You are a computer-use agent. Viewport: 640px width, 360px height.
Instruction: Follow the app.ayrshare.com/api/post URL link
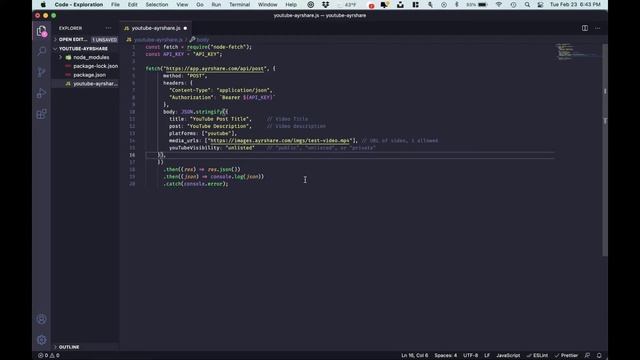tap(216, 69)
